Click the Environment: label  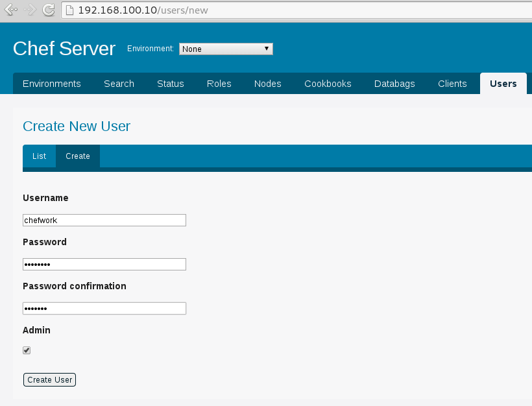(x=151, y=49)
